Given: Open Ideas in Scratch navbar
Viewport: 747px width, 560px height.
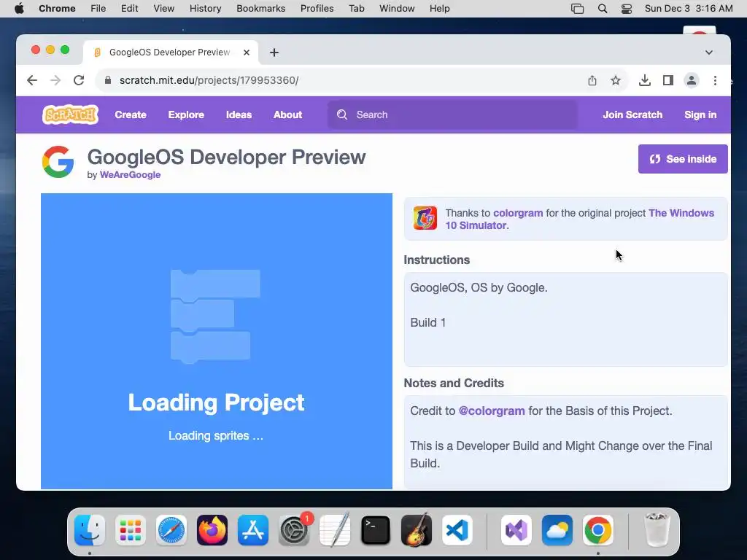Looking at the screenshot, I should (x=239, y=114).
